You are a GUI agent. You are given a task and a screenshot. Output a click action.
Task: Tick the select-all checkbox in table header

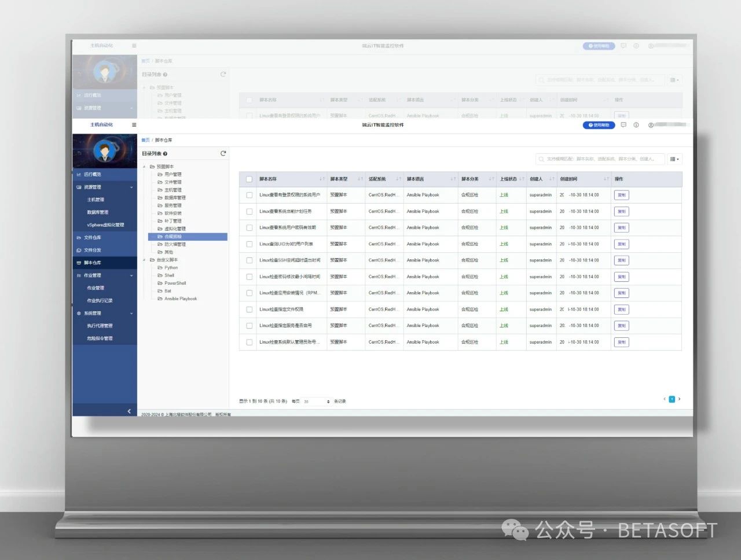(249, 179)
